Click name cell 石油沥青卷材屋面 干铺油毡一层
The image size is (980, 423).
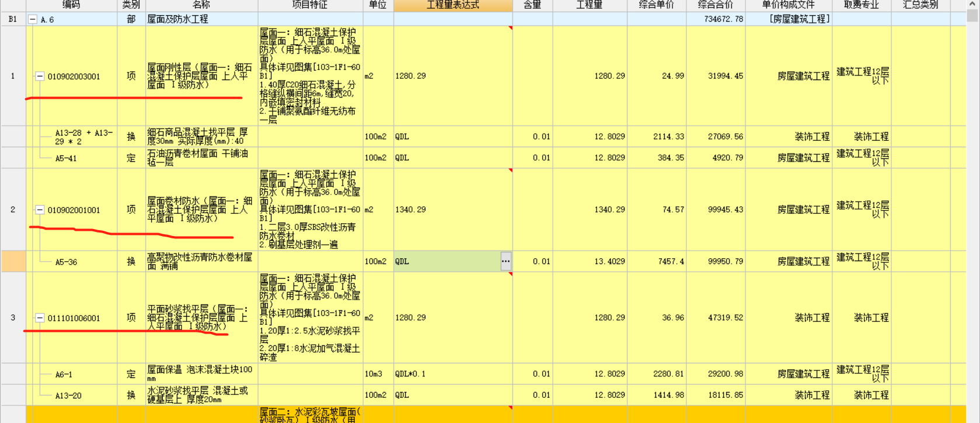pyautogui.click(x=201, y=158)
